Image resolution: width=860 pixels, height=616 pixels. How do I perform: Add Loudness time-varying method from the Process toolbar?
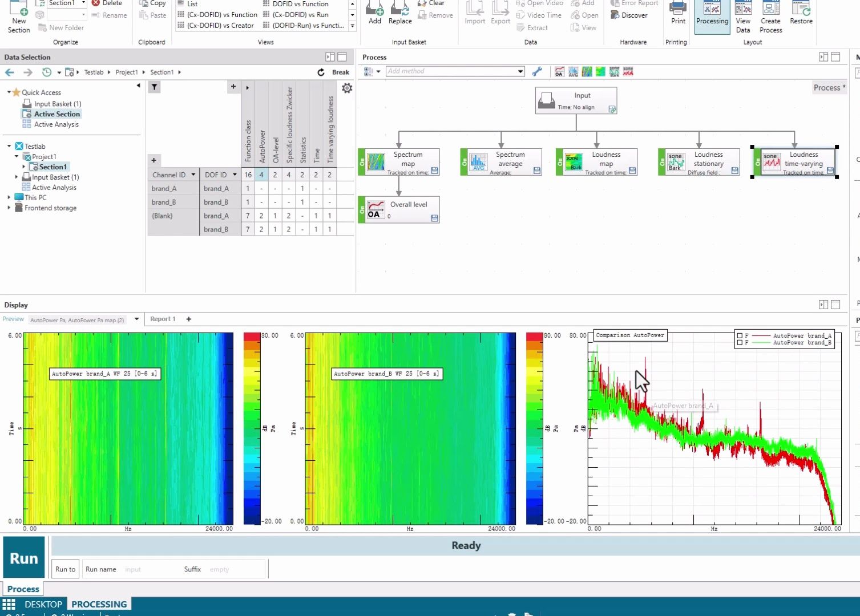click(628, 71)
